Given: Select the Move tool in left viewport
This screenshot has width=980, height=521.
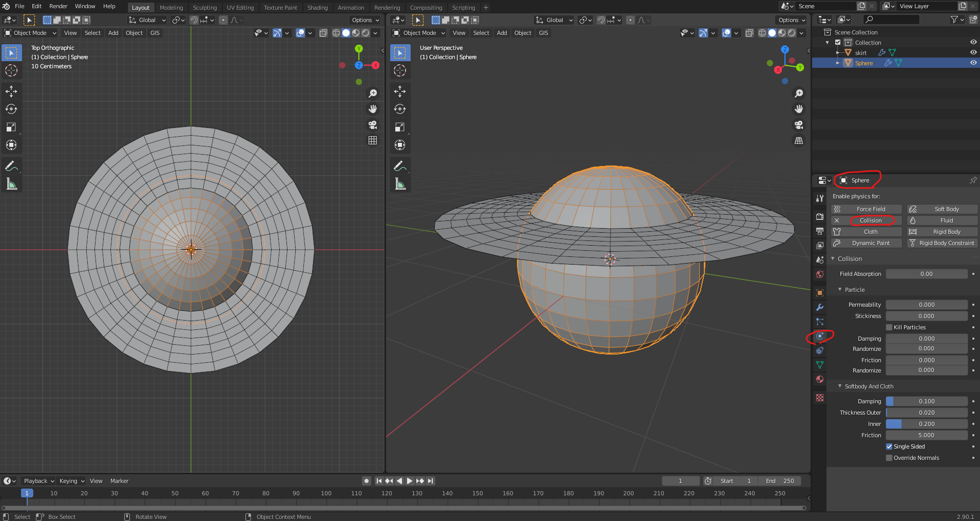Looking at the screenshot, I should 11,91.
